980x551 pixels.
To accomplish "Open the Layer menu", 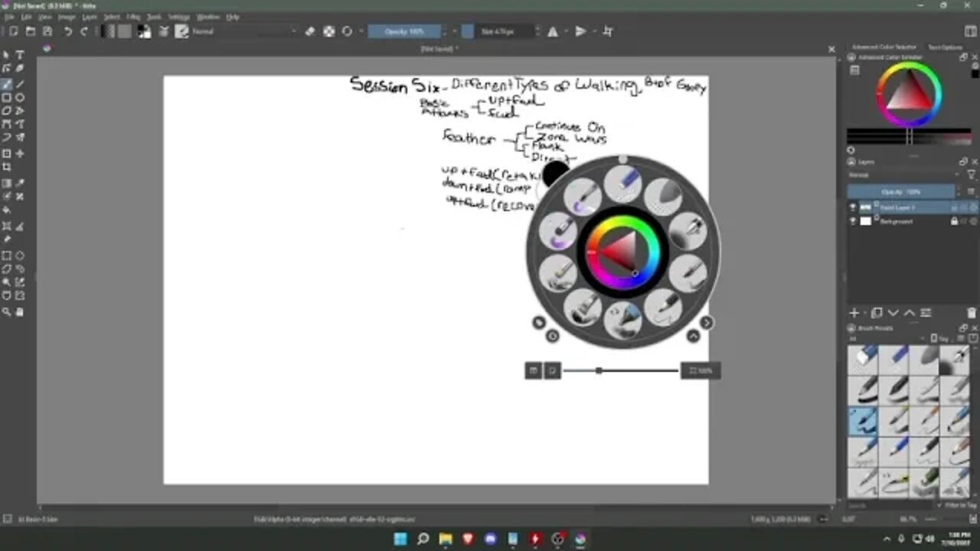I will pyautogui.click(x=90, y=16).
